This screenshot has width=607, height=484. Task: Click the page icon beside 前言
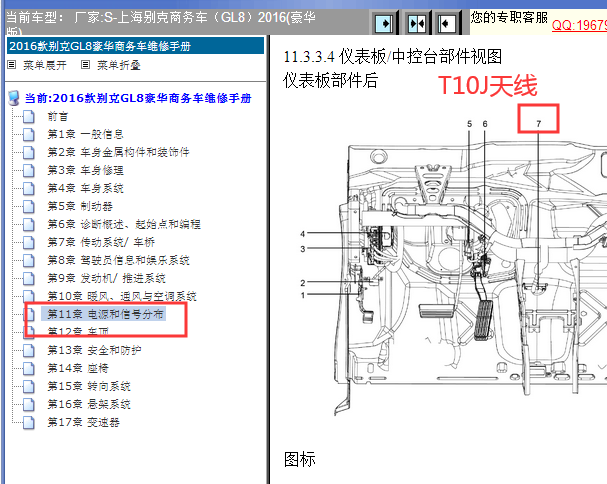(29, 117)
